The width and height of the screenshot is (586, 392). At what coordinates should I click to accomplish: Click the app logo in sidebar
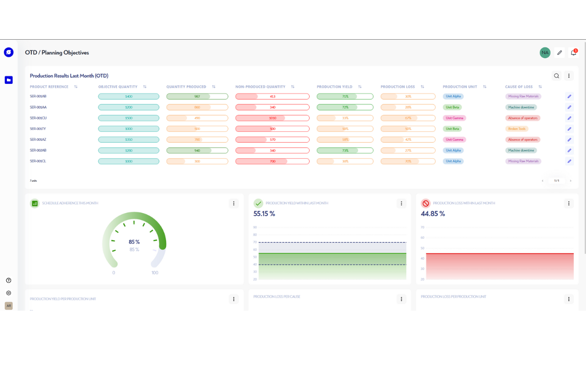point(9,52)
